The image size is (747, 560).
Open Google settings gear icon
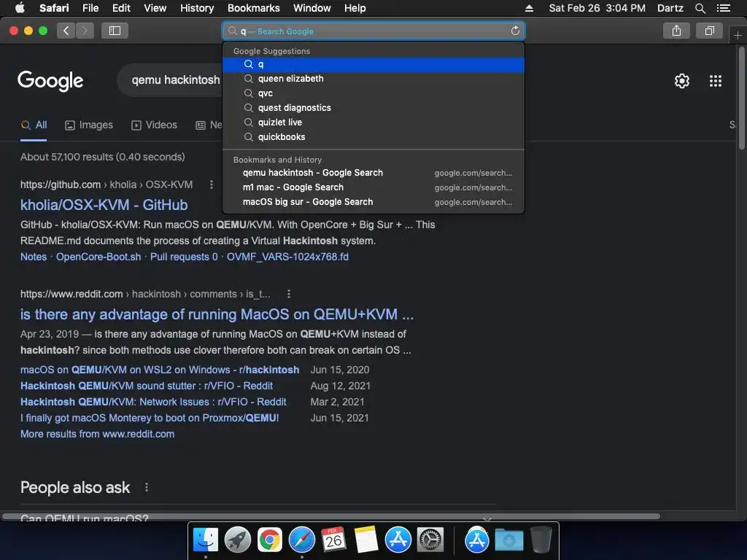click(682, 81)
